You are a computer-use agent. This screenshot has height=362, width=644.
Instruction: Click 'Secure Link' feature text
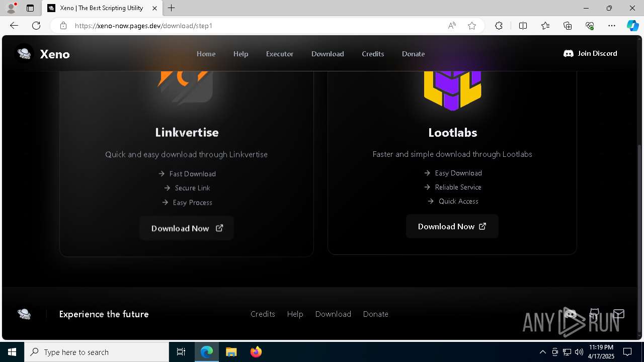193,188
